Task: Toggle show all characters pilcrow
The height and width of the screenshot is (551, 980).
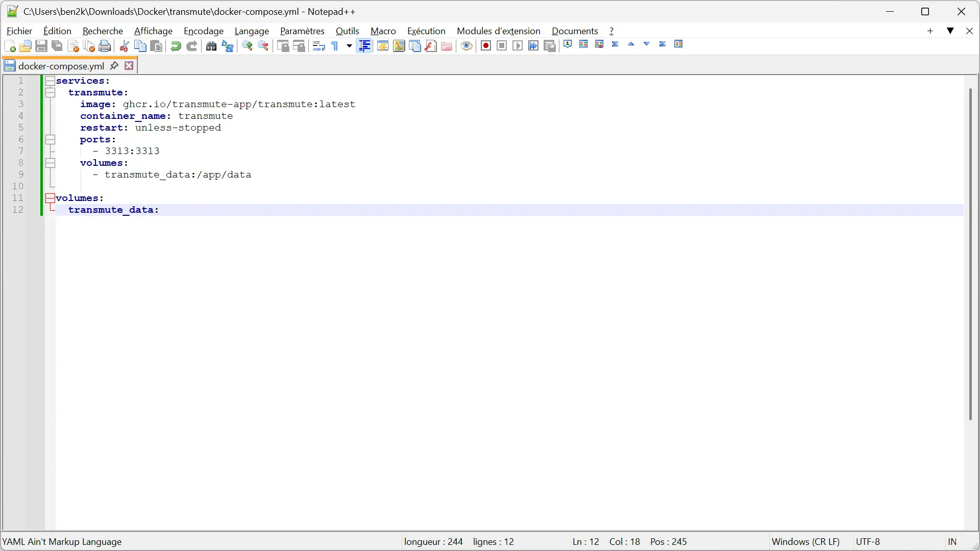Action: tap(335, 46)
